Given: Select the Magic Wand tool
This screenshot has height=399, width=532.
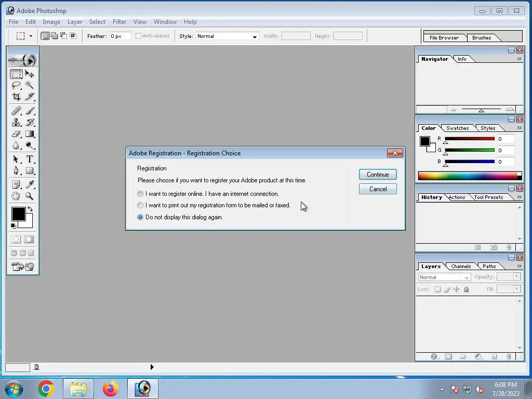Looking at the screenshot, I should pyautogui.click(x=30, y=85).
